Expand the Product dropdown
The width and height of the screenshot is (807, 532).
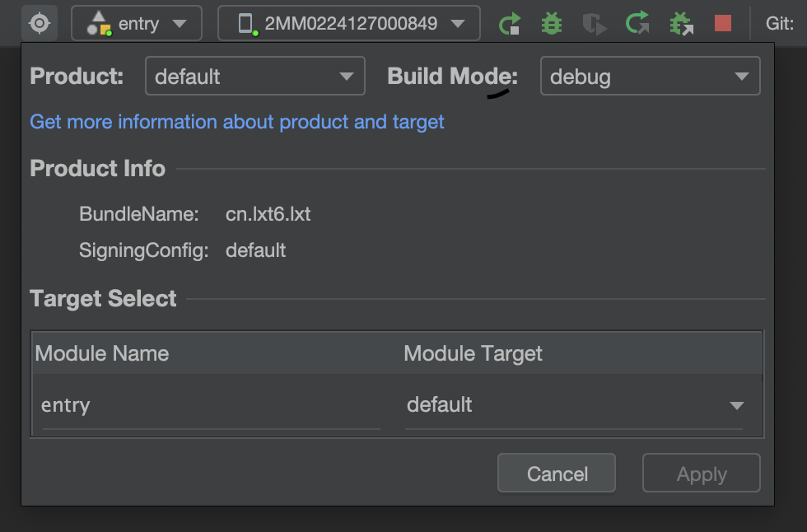(254, 77)
